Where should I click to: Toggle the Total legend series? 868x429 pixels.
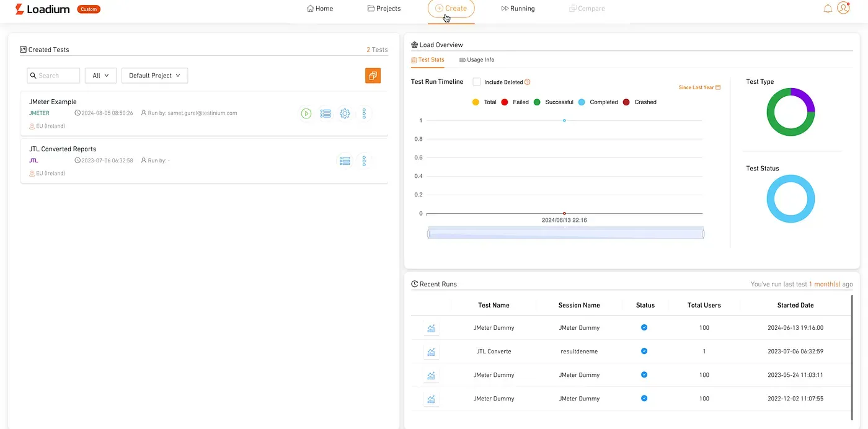(484, 102)
